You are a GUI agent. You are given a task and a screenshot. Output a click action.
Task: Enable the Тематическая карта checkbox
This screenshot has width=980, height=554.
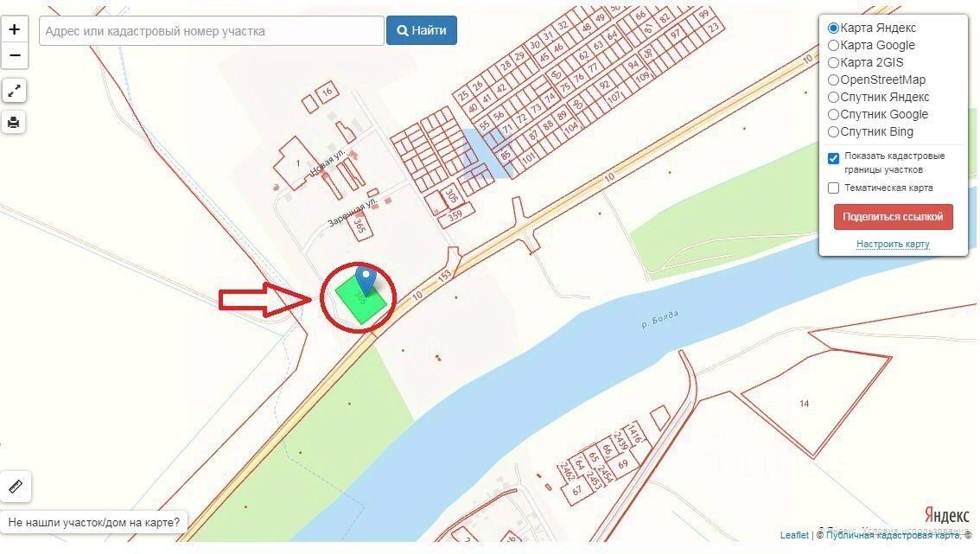pyautogui.click(x=833, y=188)
